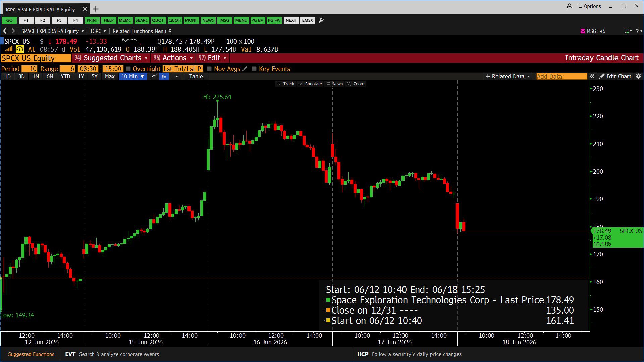
Task: Enable the Mov Avgs checkbox
Action: pyautogui.click(x=209, y=69)
